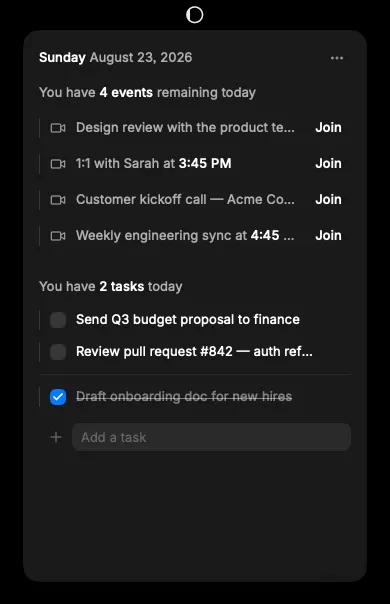
Task: Check off Send Q3 budget proposal task
Action: pos(58,320)
